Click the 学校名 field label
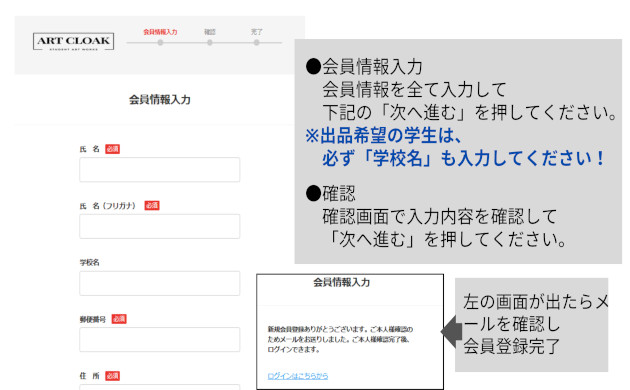The height and width of the screenshot is (390, 630). 90,263
